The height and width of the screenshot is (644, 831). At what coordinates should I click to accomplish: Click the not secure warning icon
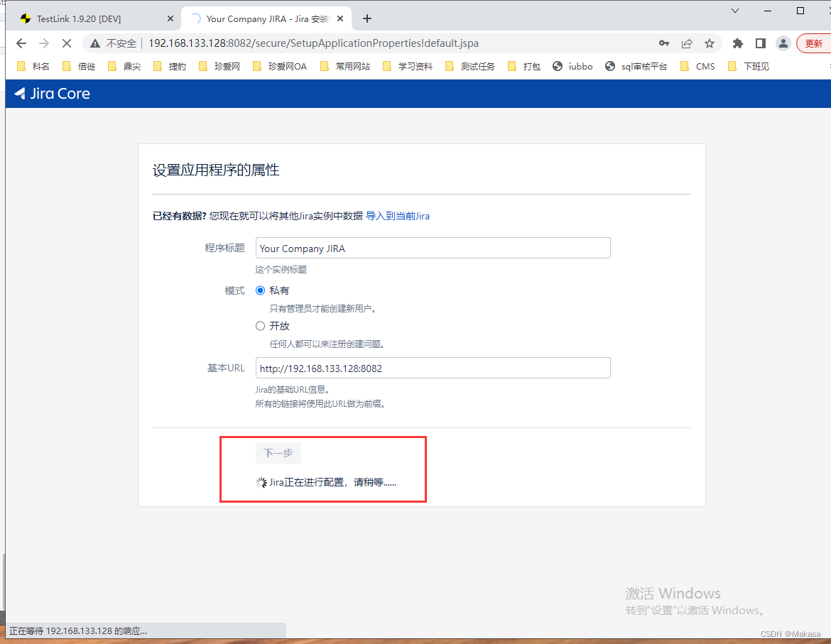pos(95,43)
